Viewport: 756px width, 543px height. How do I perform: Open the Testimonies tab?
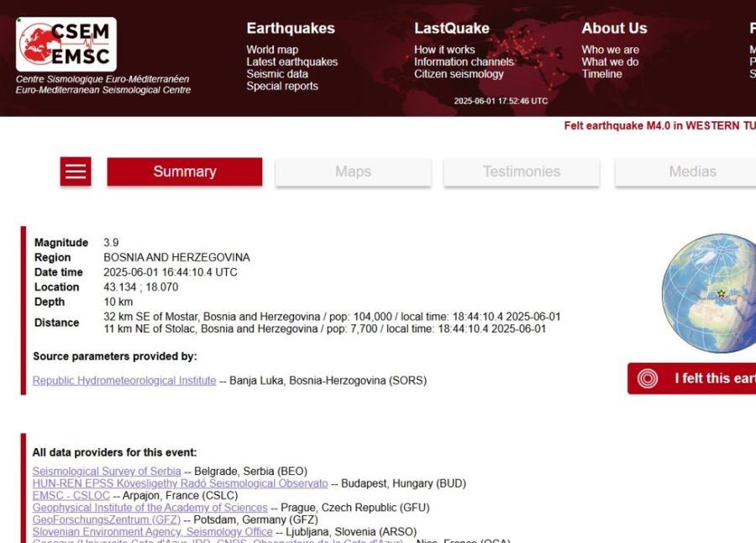[x=522, y=171]
